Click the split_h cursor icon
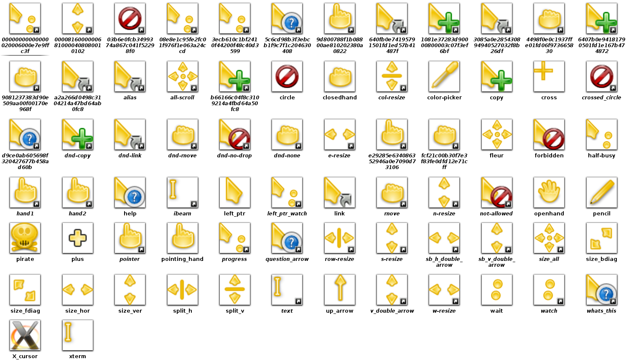The height and width of the screenshot is (364, 626). (183, 290)
